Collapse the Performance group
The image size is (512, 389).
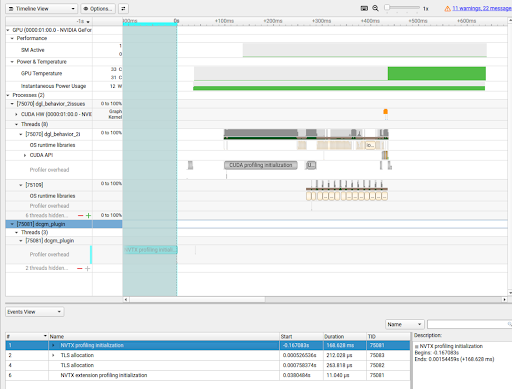coord(12,38)
